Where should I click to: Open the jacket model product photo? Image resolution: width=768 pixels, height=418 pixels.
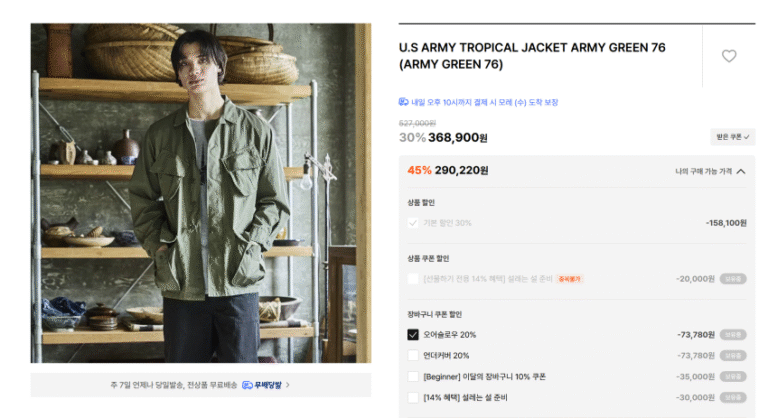(x=200, y=193)
